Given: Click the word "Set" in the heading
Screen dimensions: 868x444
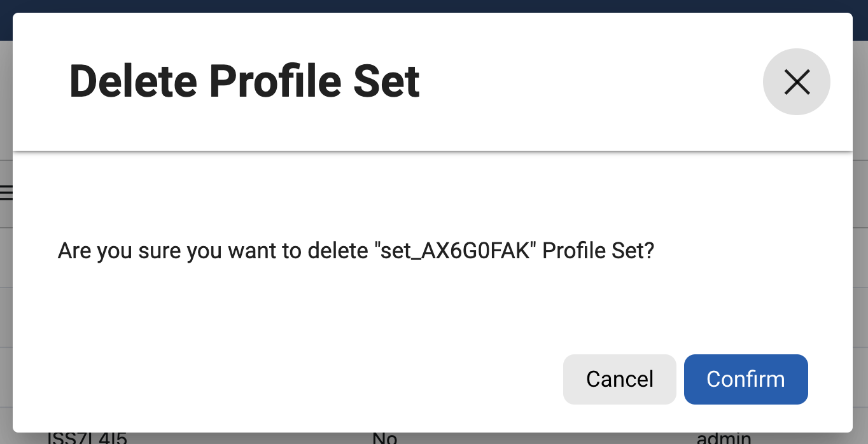Looking at the screenshot, I should point(386,82).
